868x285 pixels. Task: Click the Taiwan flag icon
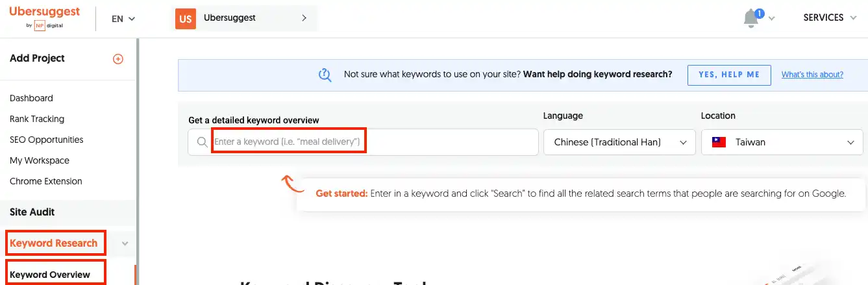[x=719, y=142]
